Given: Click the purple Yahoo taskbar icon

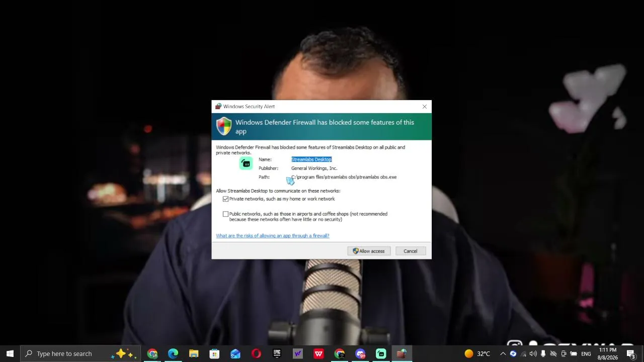Looking at the screenshot, I should pyautogui.click(x=298, y=353).
